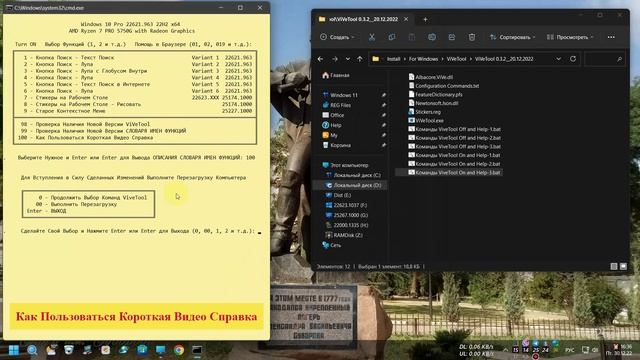640x360 pixels.
Task: Click the For Windows breadcrumb segment
Action: [x=423, y=59]
